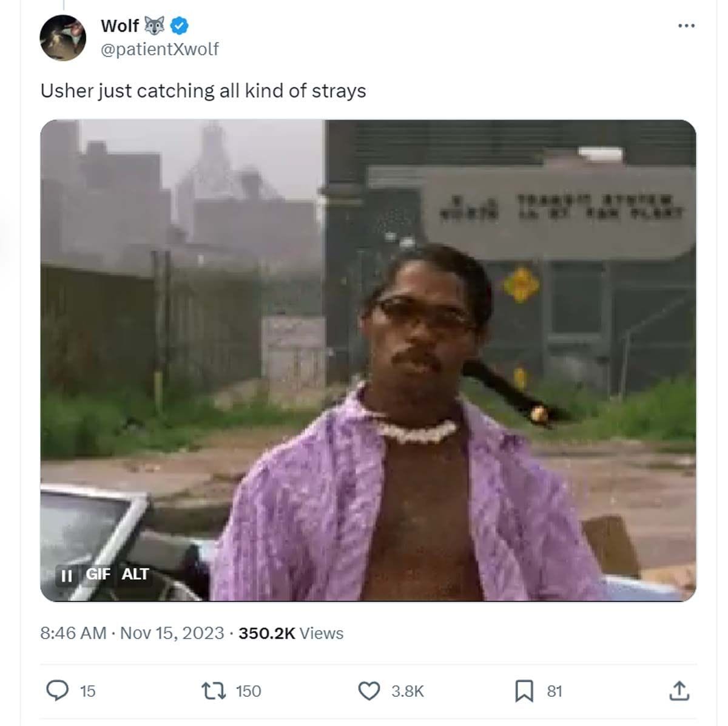728x726 pixels.
Task: Open the three-dot more options menu
Action: point(686,25)
